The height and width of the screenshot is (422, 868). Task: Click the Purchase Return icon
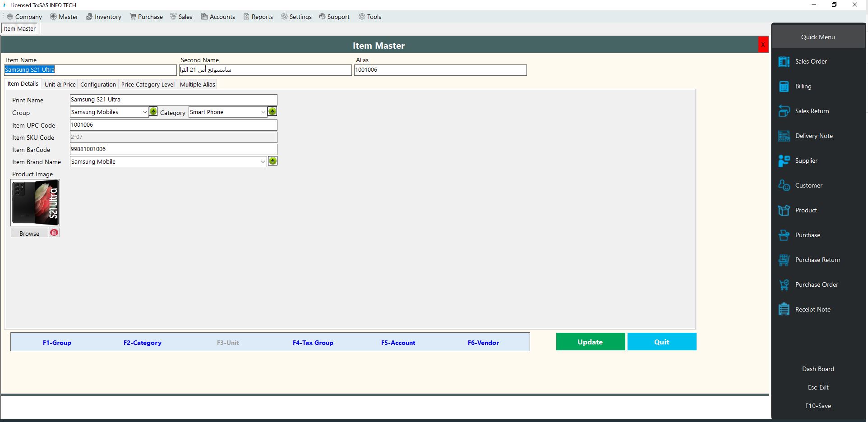[784, 260]
